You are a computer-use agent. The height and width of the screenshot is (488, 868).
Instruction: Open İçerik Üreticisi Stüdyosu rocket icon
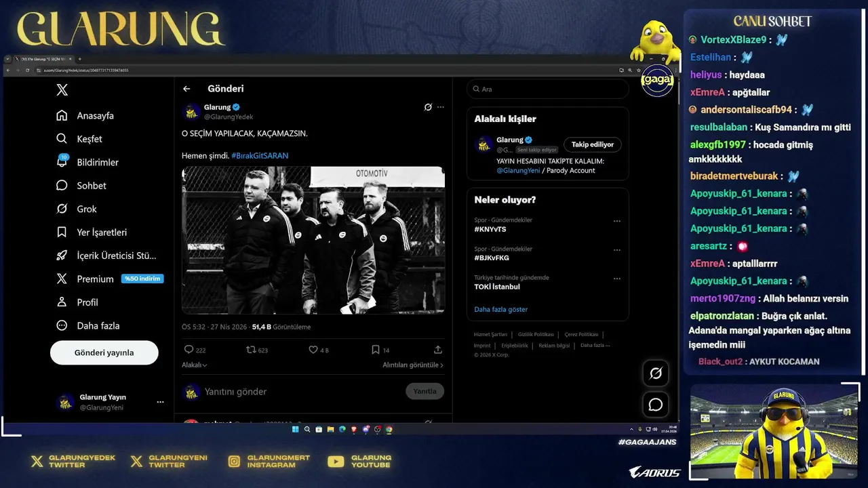click(x=62, y=256)
